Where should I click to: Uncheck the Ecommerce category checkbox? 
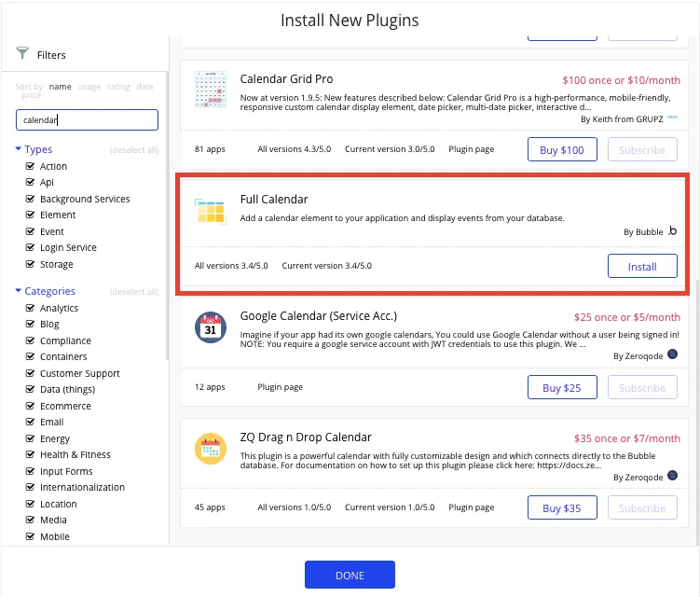(30, 406)
